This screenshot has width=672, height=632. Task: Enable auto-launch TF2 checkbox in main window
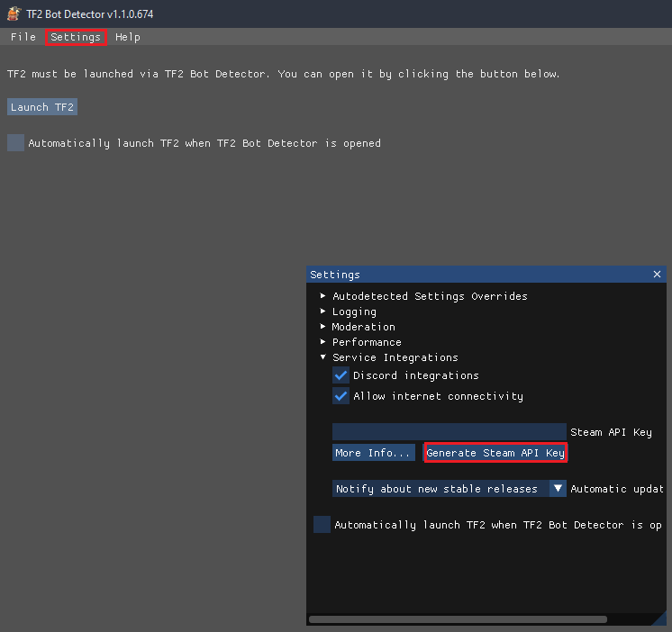tap(15, 142)
